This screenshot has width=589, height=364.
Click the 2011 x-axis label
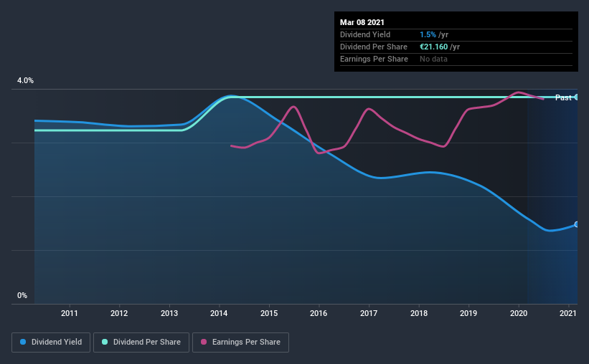(69, 313)
